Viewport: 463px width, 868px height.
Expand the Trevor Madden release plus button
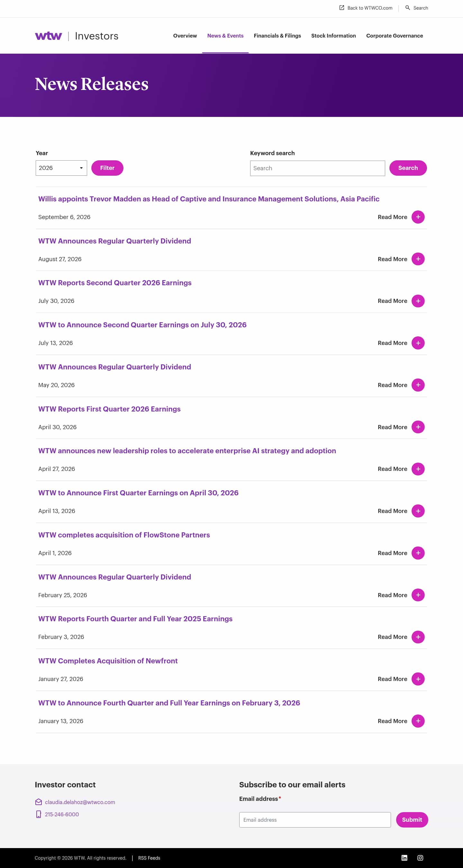[x=418, y=217]
